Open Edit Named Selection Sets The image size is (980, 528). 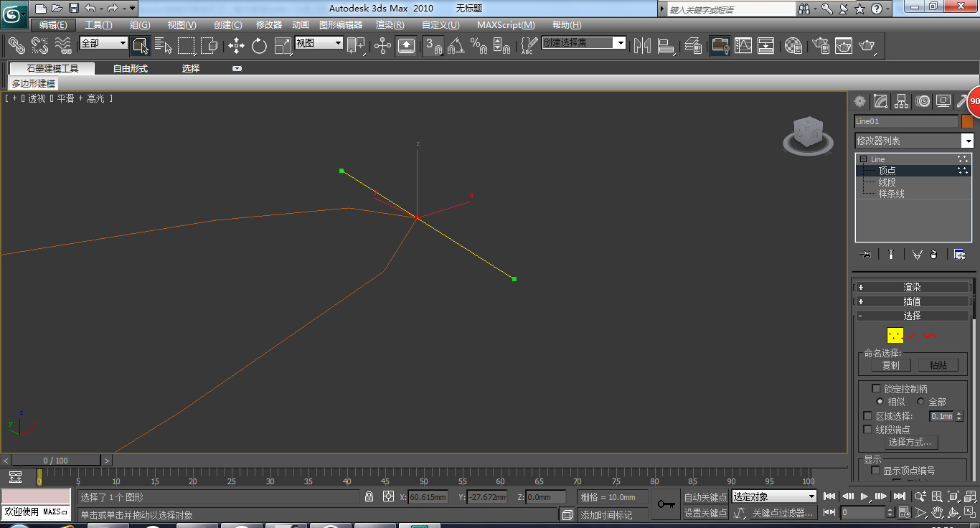[x=529, y=46]
